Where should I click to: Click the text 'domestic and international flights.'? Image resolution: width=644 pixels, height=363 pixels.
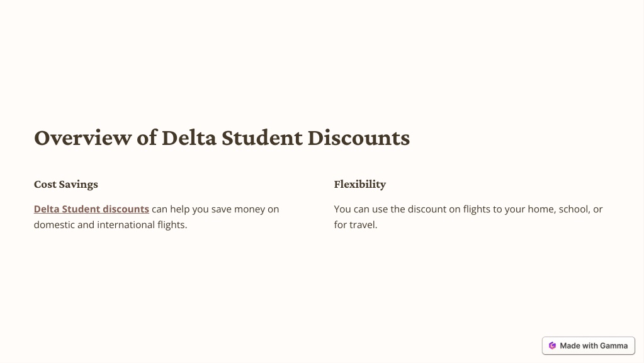110,225
